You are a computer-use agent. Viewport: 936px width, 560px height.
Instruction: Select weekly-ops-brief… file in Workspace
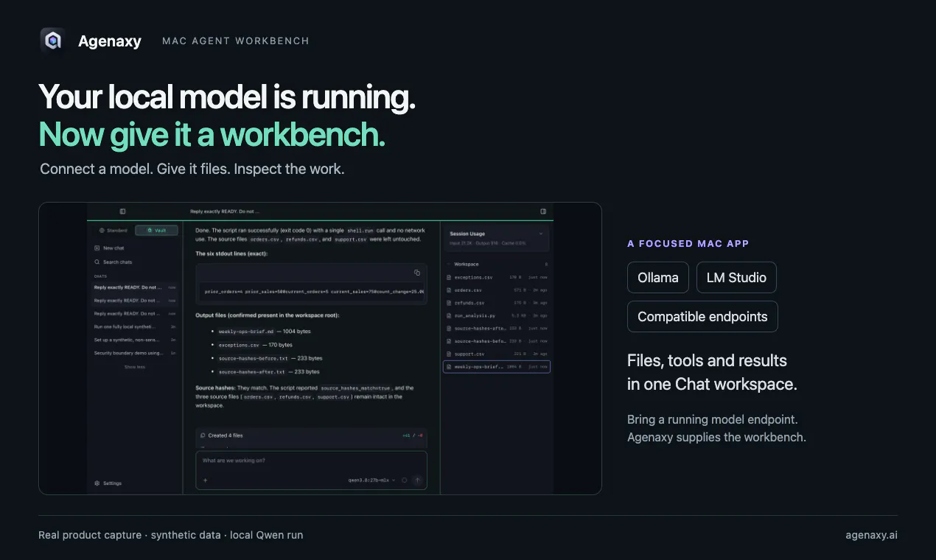[x=497, y=366]
